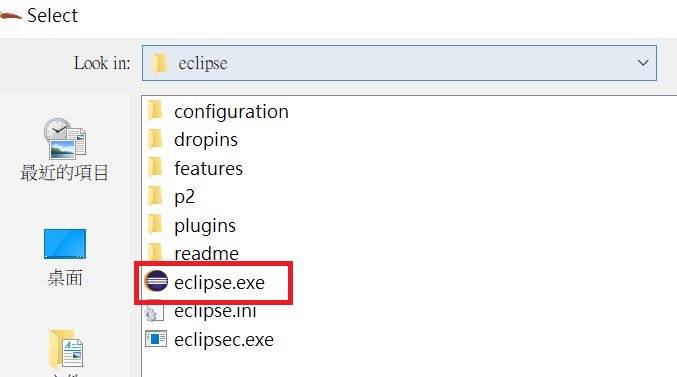The height and width of the screenshot is (377, 677).
Task: Click the features folder name
Action: pyautogui.click(x=208, y=168)
